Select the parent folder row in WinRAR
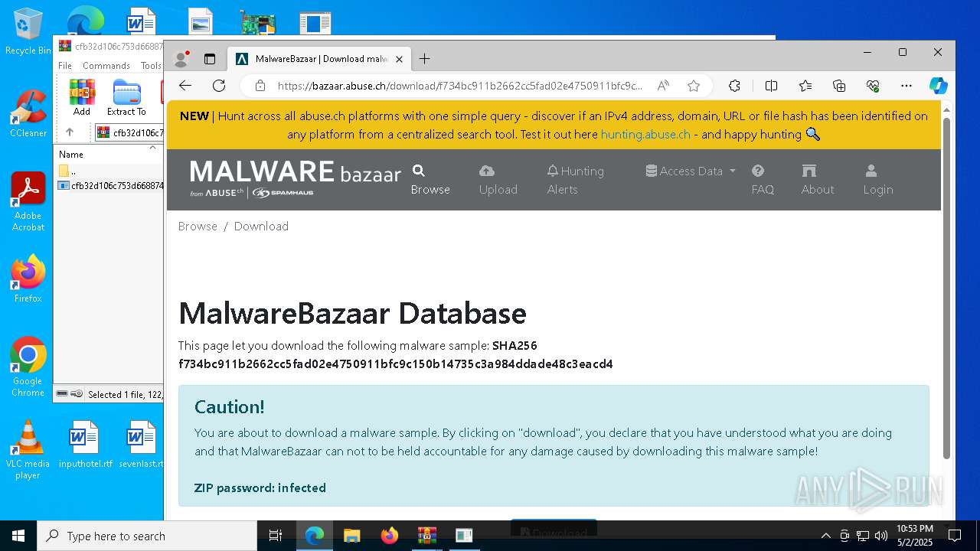The height and width of the screenshot is (551, 980). coord(109,171)
